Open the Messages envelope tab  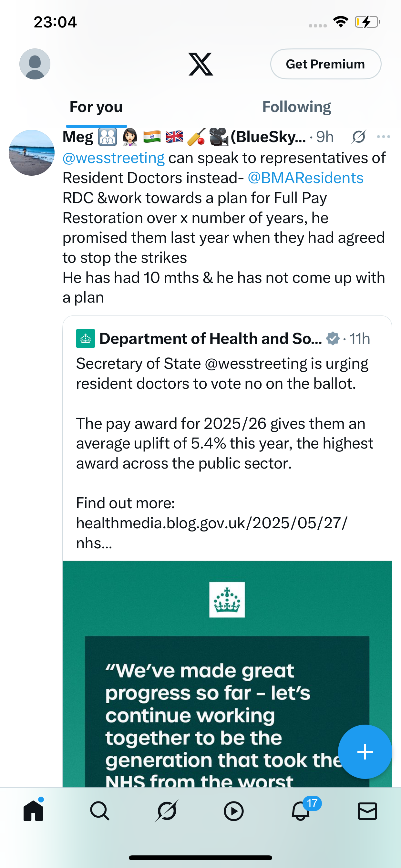[x=367, y=811]
